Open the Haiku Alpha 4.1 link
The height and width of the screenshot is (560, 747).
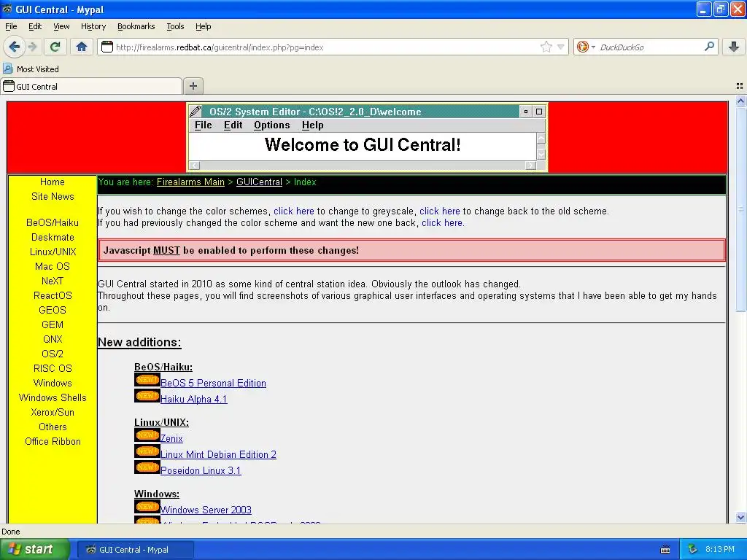coord(194,399)
